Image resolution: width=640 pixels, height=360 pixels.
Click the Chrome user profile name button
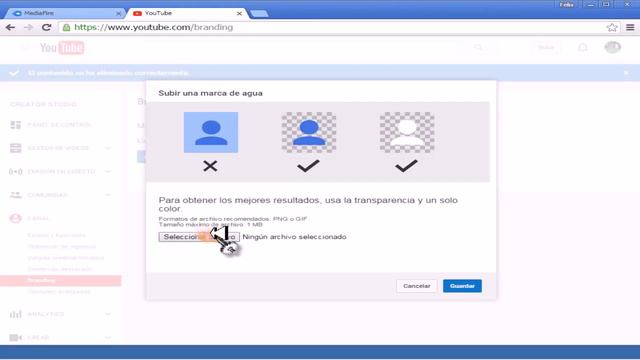(x=567, y=4)
